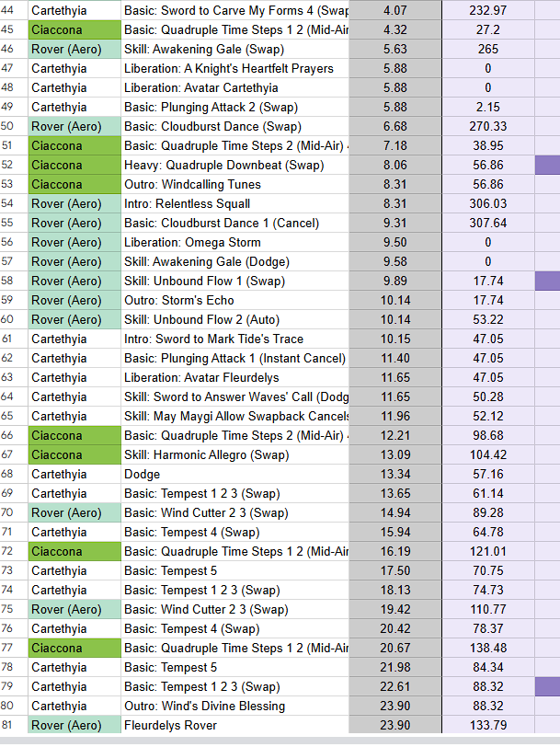Click "Basic: Wind Cutter 2 3 (Swap)" in row 75
The width and height of the screenshot is (560, 747).
(235, 609)
